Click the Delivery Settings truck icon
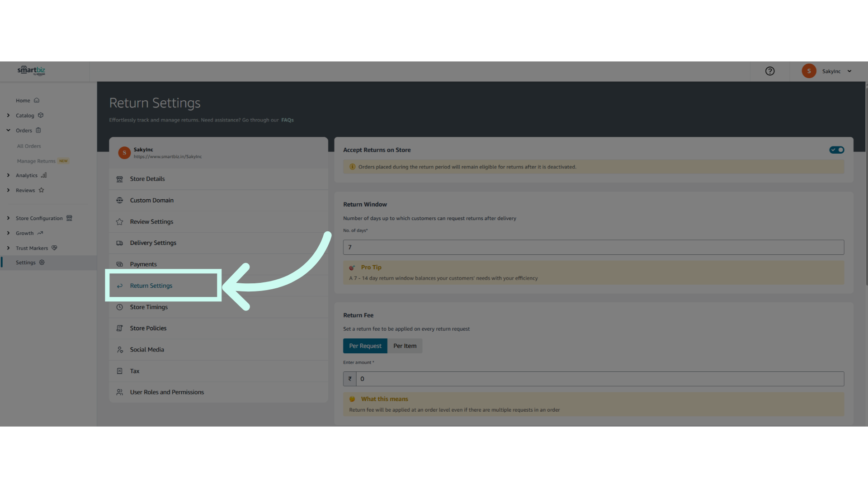This screenshot has width=868, height=488. pos(119,243)
